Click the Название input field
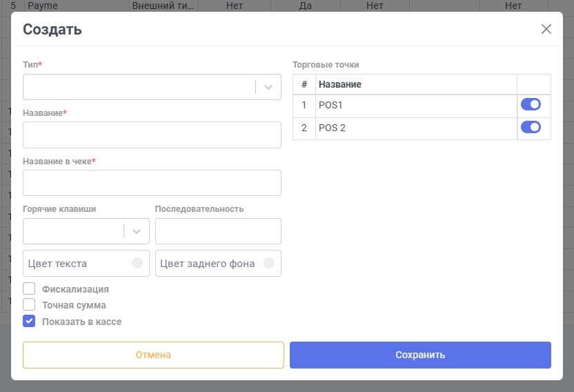 pyautogui.click(x=152, y=135)
